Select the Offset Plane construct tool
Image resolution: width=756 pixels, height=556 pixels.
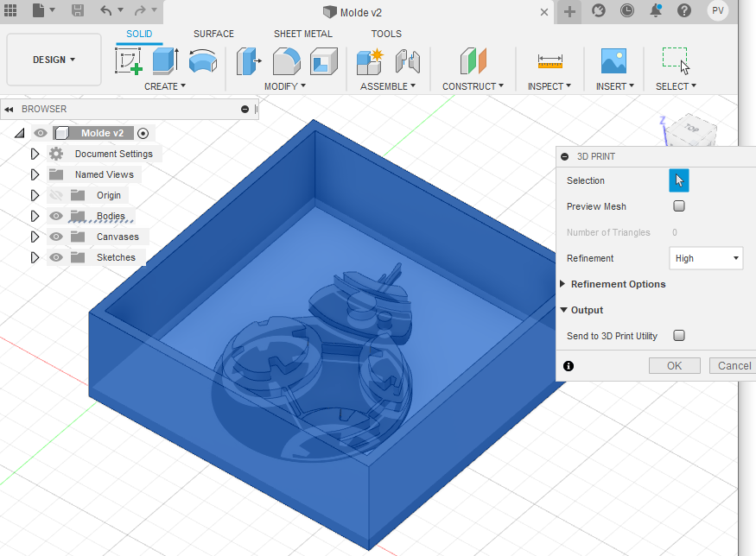473,60
